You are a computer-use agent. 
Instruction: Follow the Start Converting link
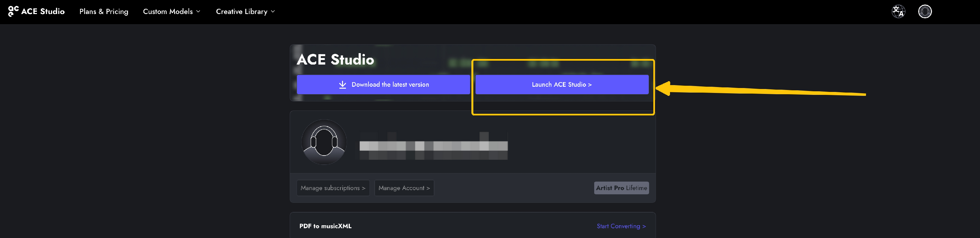click(x=621, y=226)
